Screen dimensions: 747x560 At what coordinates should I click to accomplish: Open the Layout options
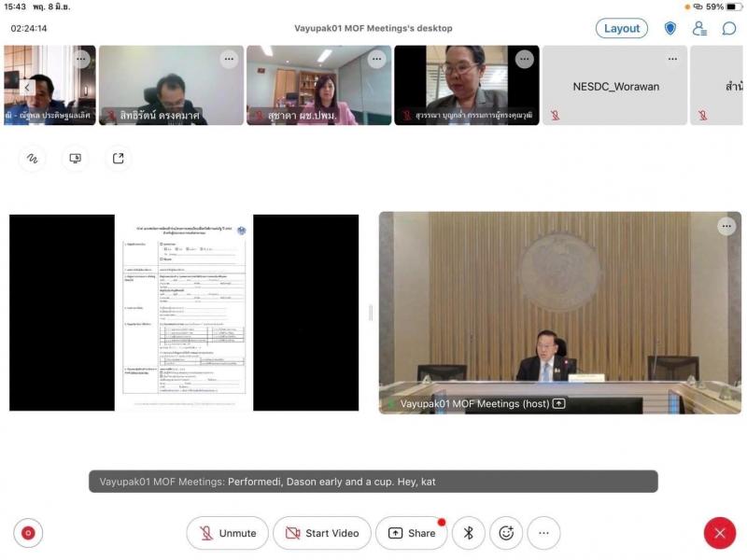(621, 29)
